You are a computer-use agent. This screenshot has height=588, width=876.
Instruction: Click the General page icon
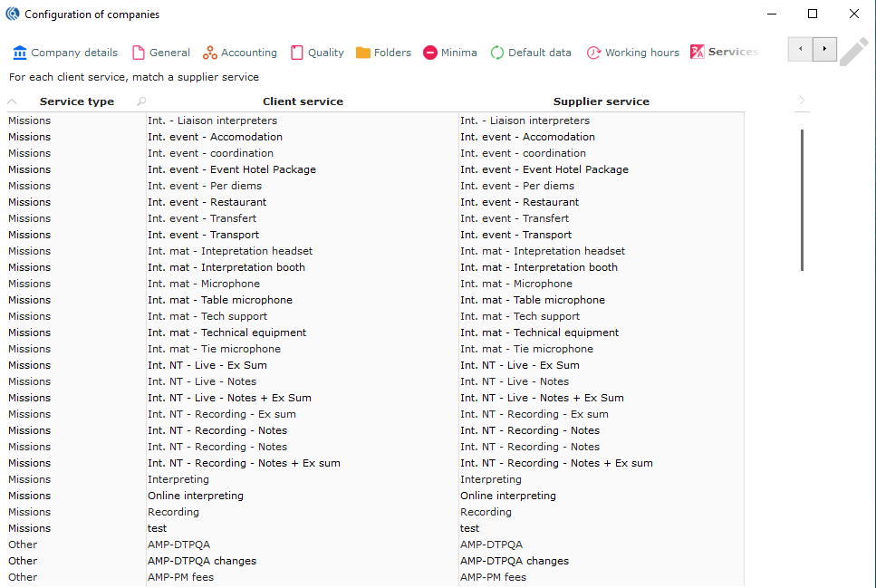[x=139, y=53]
